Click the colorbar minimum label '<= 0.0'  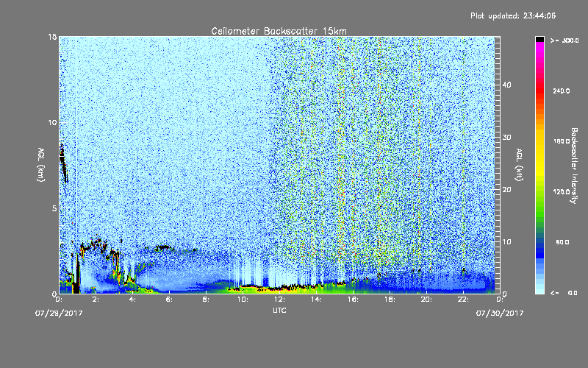click(x=564, y=293)
